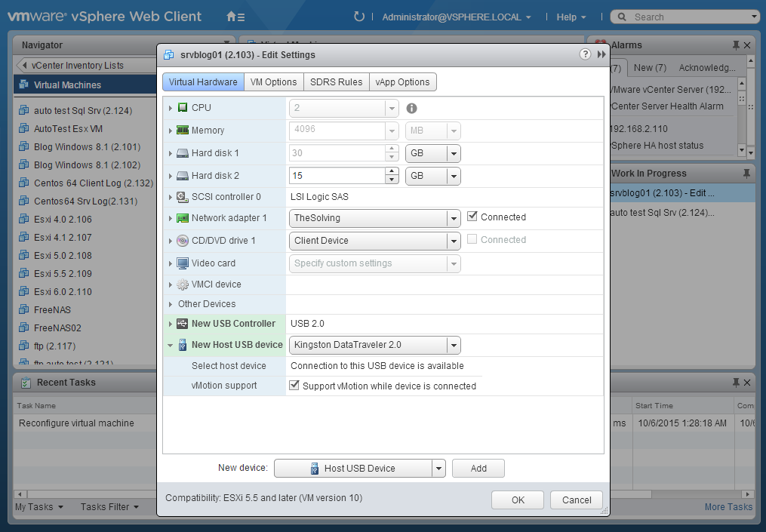
Task: Expand the Other Devices row
Action: click(170, 304)
